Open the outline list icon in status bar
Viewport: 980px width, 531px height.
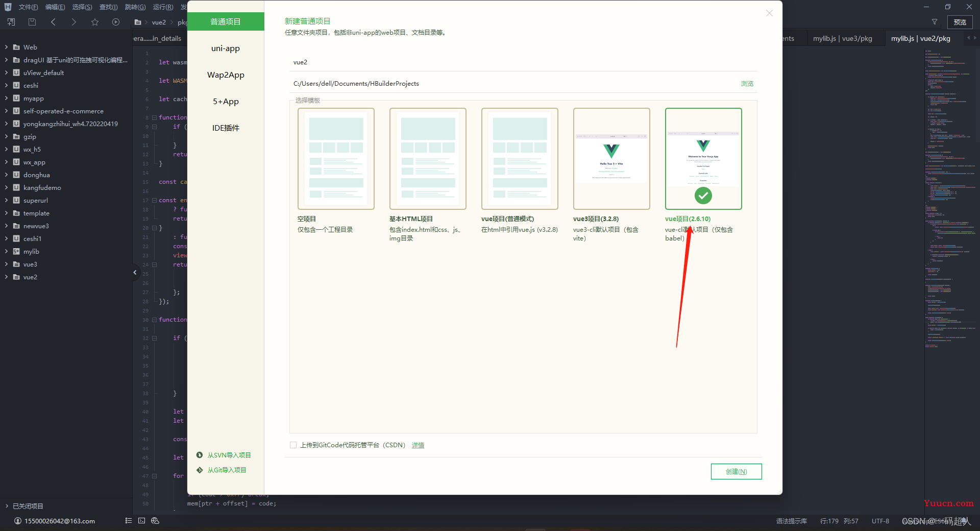coord(129,521)
